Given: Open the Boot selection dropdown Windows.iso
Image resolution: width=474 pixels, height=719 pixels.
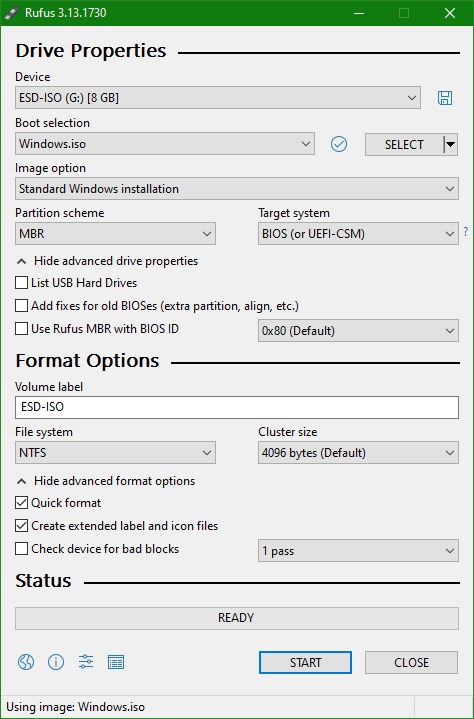Looking at the screenshot, I should [165, 144].
